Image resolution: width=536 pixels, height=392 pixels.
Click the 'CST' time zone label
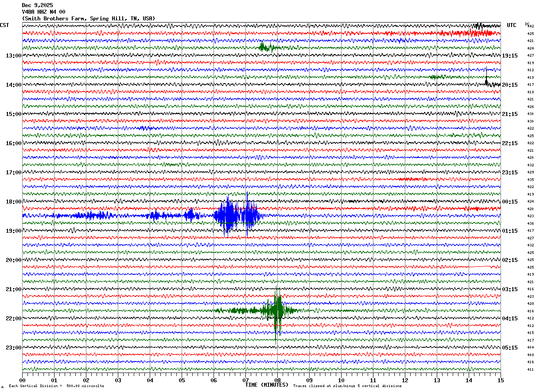pyautogui.click(x=4, y=25)
